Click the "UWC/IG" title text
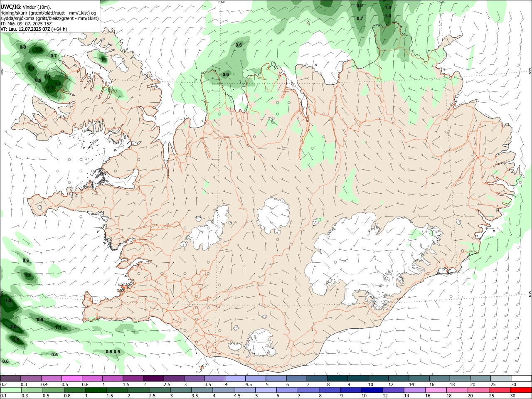This screenshot has width=532, height=399. 10,7
